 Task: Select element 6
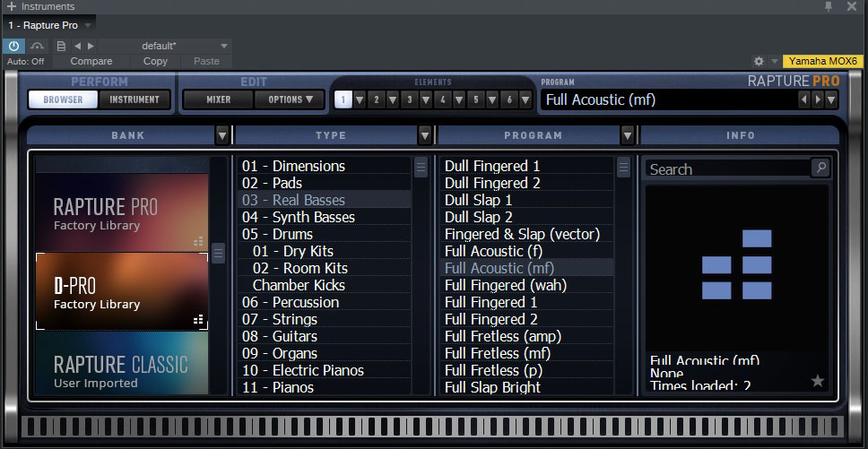pos(509,100)
